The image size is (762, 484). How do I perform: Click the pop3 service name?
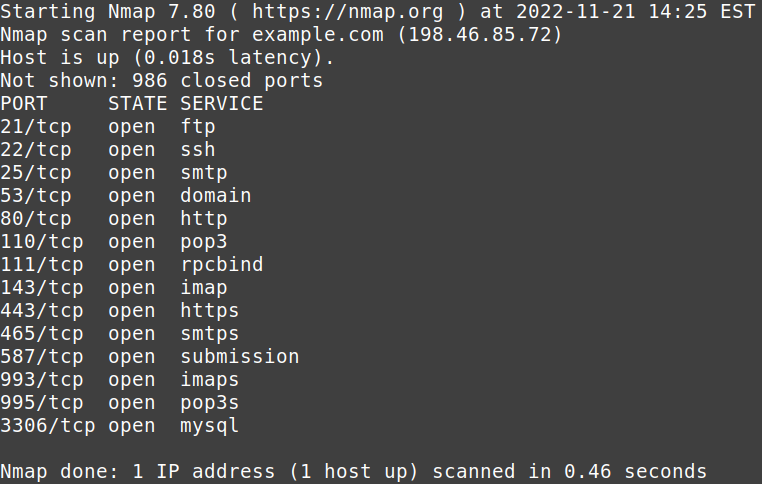(204, 241)
